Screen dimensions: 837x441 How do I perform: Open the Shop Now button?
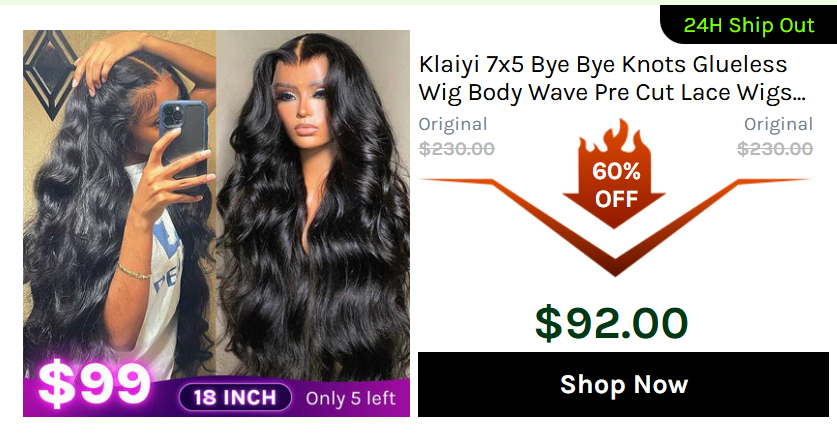(x=623, y=384)
